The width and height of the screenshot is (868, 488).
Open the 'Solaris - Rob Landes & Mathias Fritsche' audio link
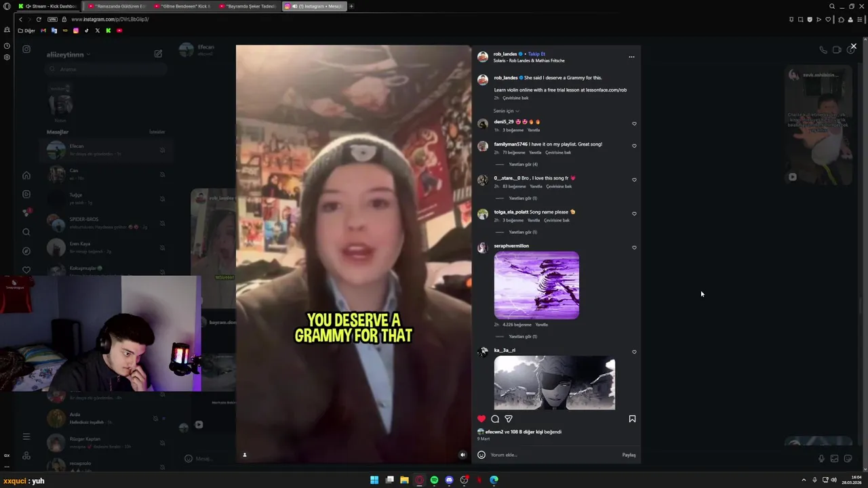pos(529,60)
